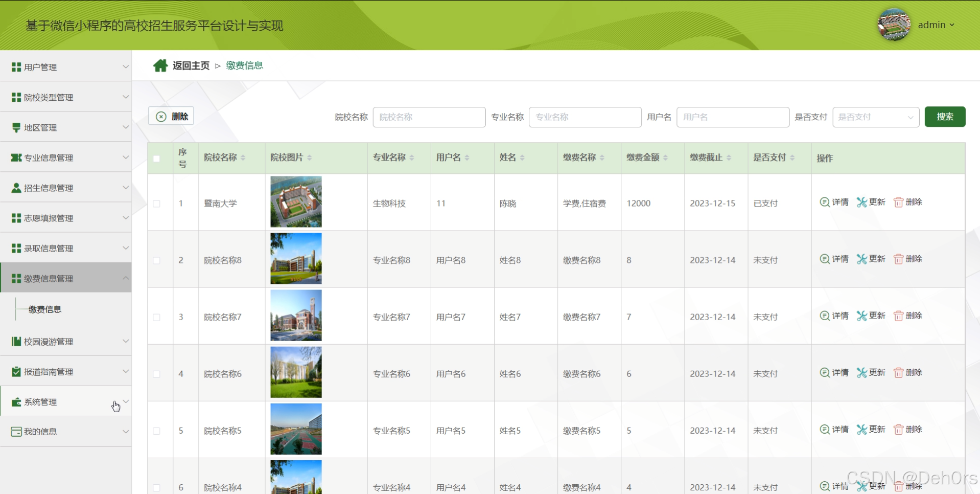Click the 专业信息管理 sidebar icon
Image resolution: width=980 pixels, height=494 pixels.
click(16, 158)
